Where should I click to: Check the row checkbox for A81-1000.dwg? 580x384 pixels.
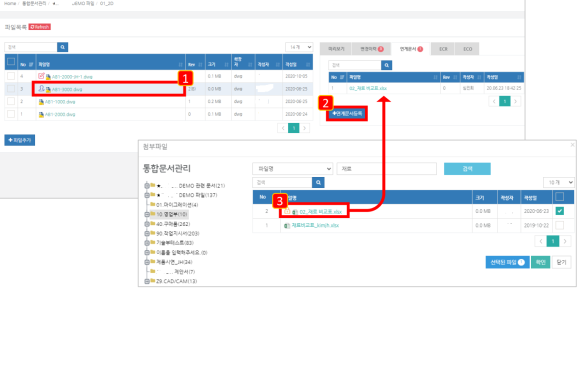(11, 101)
